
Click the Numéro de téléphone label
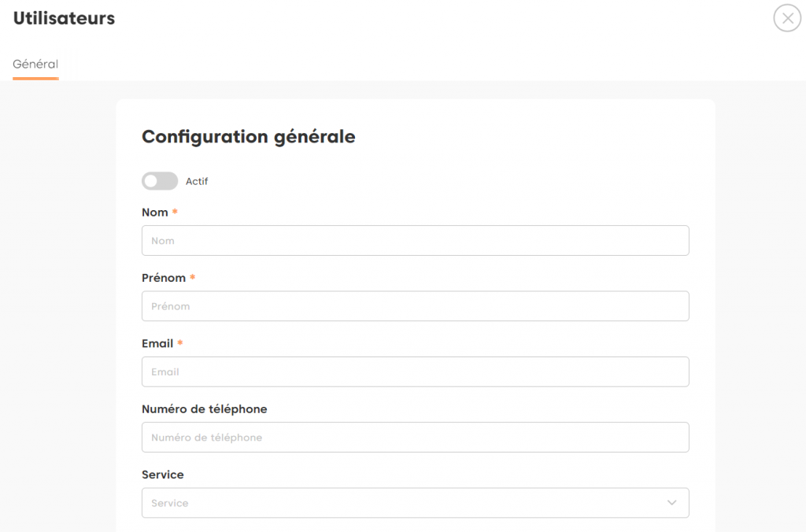[x=204, y=409]
